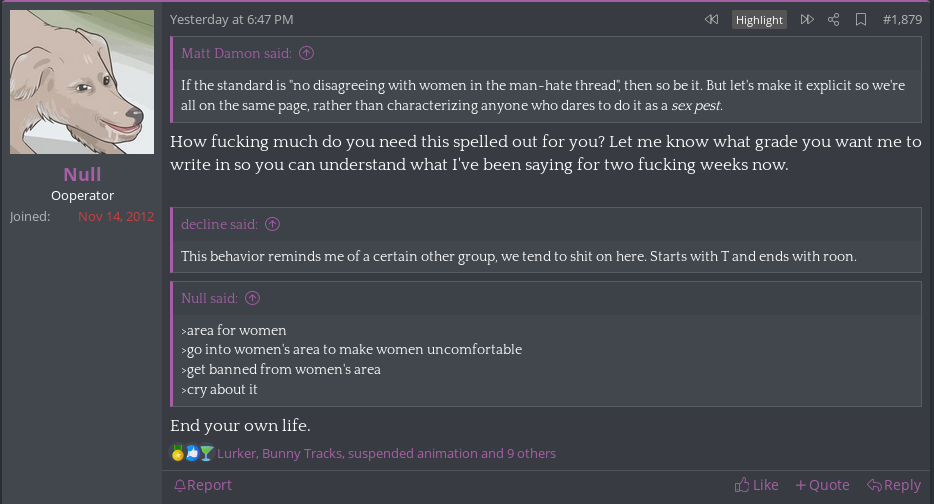Open Null's dog avatar
Viewport: 934px width, 504px height.
point(82,82)
